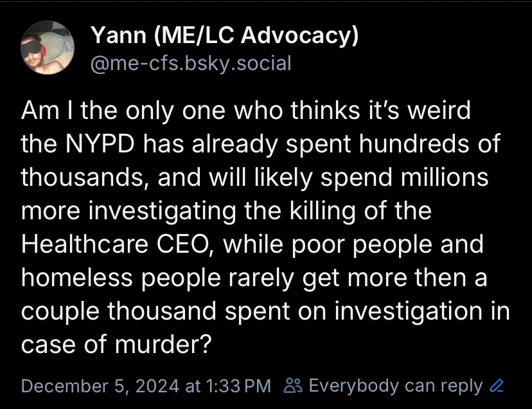Click the people icon beside reply setting
This screenshot has width=532, height=409.
(293, 386)
